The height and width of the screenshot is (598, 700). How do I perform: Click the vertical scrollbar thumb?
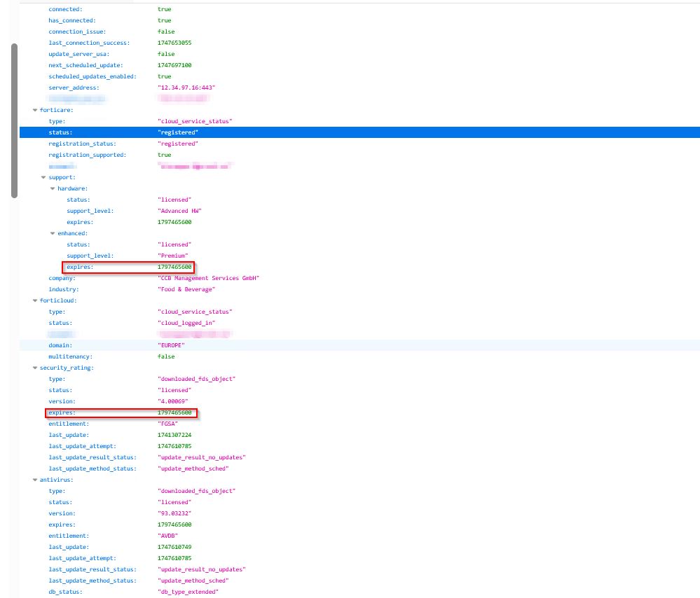(x=14, y=120)
